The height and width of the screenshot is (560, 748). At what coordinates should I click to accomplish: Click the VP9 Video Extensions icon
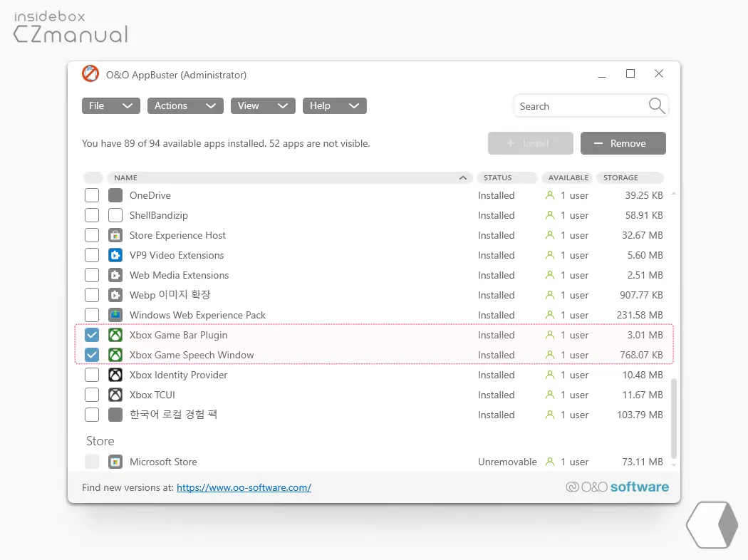[115, 255]
